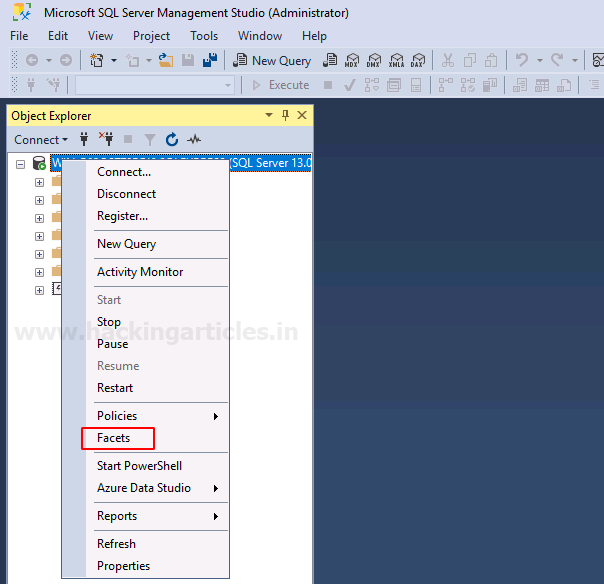Open the Edit menu
Screen dimensions: 604x584
pos(58,36)
